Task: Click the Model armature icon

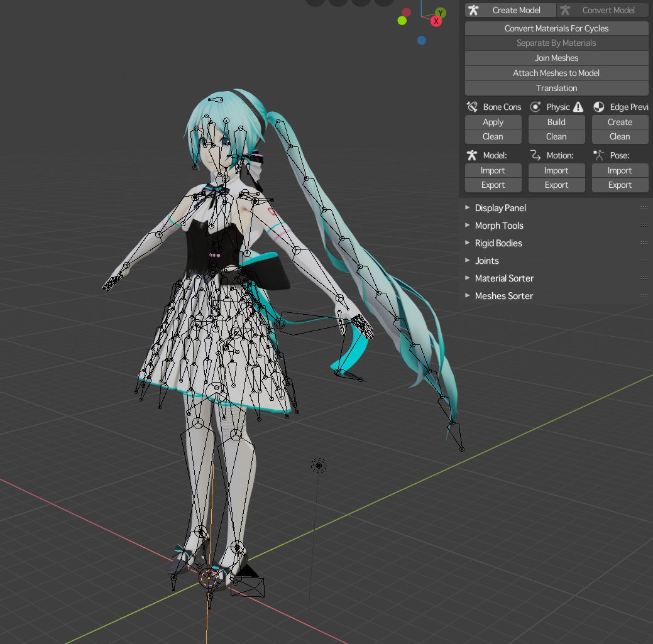Action: coord(472,155)
